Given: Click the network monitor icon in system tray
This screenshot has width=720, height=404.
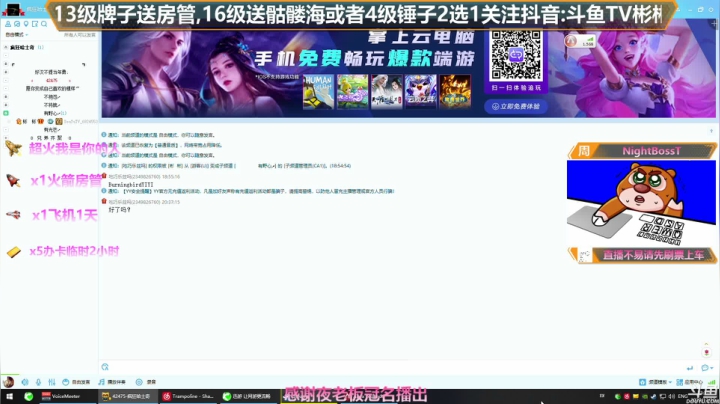Looking at the screenshot, I should [x=662, y=396].
